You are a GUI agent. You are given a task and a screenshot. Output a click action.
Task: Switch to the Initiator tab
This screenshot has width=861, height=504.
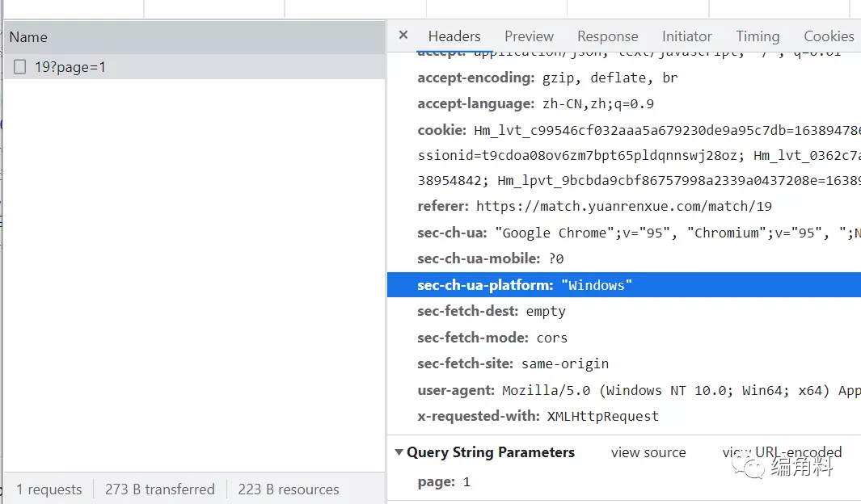pyautogui.click(x=686, y=36)
